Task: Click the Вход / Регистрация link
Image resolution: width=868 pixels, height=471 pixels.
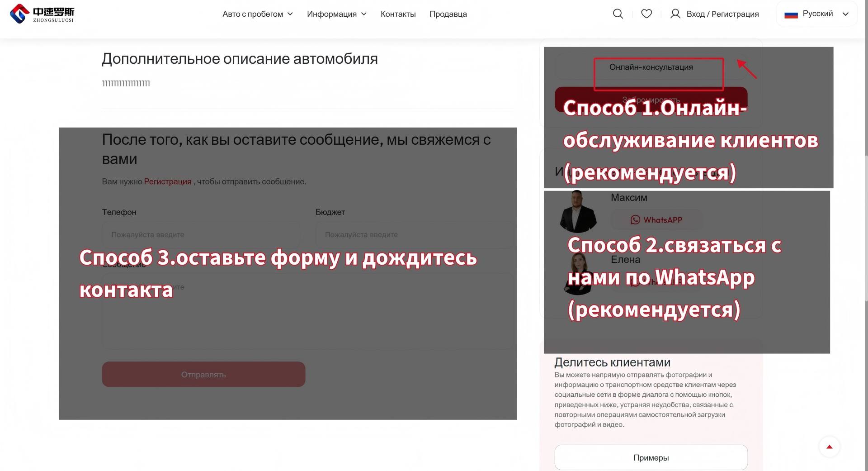Action: (722, 14)
